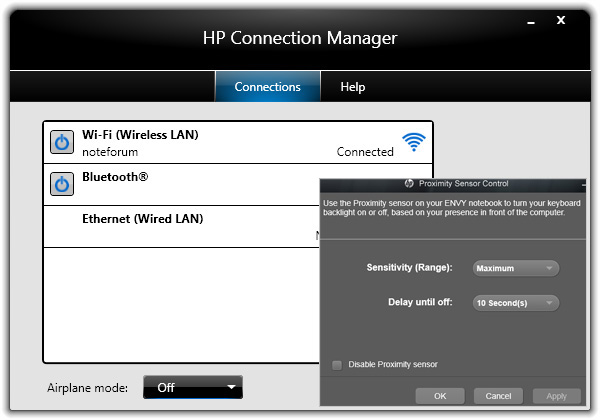Switch to the Connections tab
600x420 pixels.
click(x=267, y=86)
